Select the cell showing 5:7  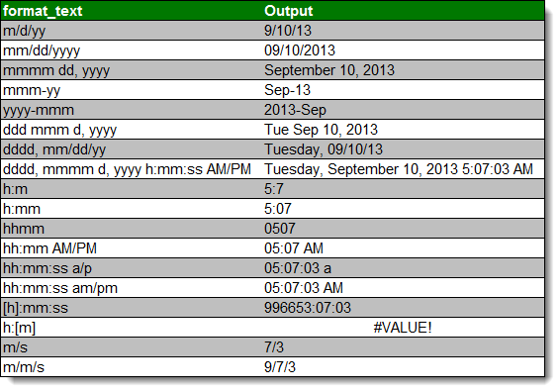click(x=404, y=189)
